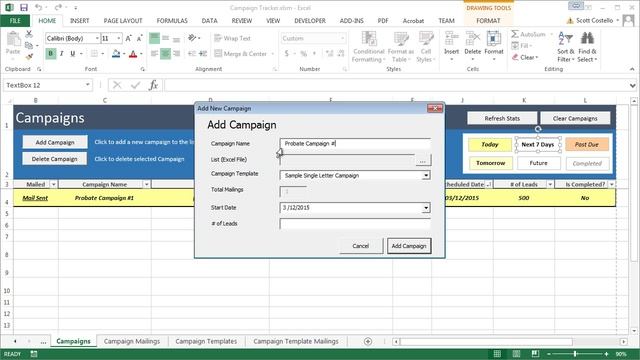
Task: Click Wrap Text
Action: (x=232, y=38)
